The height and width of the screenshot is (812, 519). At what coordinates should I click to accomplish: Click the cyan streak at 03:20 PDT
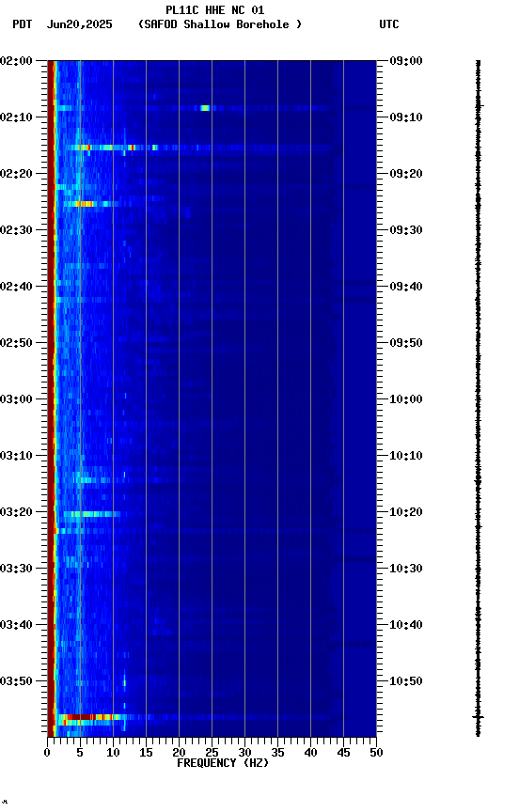point(91,514)
